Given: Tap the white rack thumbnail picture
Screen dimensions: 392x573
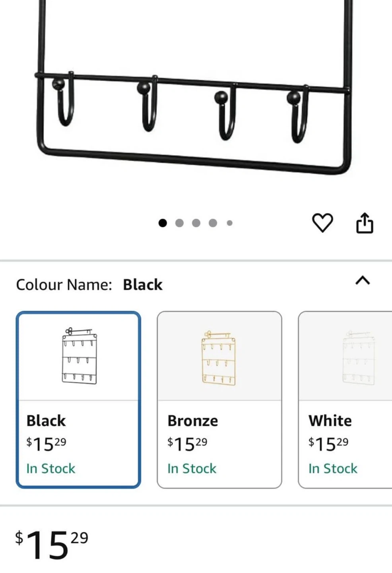Looking at the screenshot, I should point(358,357).
